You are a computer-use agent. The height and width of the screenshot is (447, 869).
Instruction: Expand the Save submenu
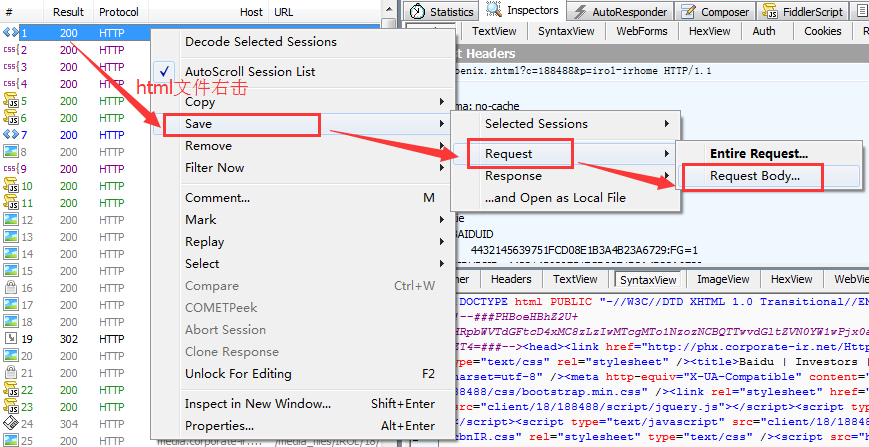(301, 124)
